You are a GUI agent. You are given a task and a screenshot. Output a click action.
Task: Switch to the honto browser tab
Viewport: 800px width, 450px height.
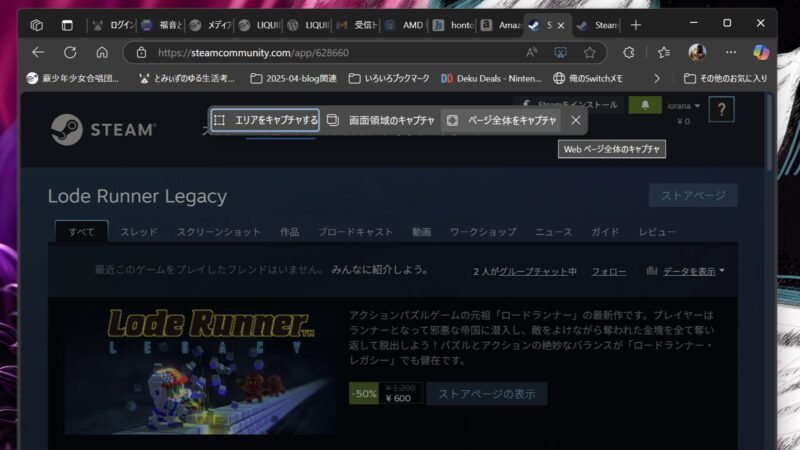tap(454, 25)
